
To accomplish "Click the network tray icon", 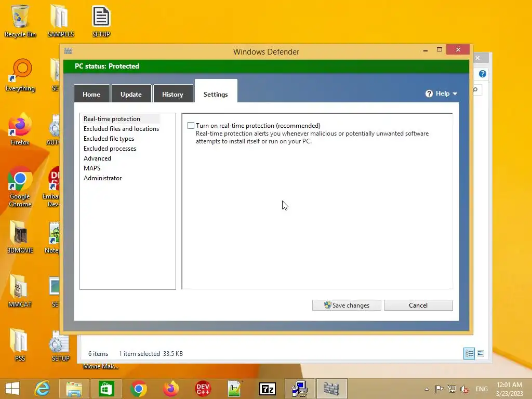I will coord(451,389).
